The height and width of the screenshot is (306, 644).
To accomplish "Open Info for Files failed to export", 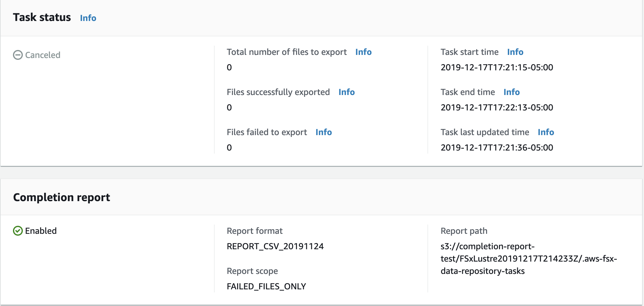I will (324, 132).
